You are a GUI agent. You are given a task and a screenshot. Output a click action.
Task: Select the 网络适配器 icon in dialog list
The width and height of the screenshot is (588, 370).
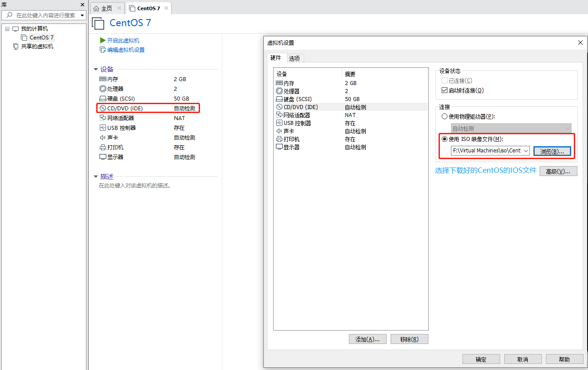point(279,115)
